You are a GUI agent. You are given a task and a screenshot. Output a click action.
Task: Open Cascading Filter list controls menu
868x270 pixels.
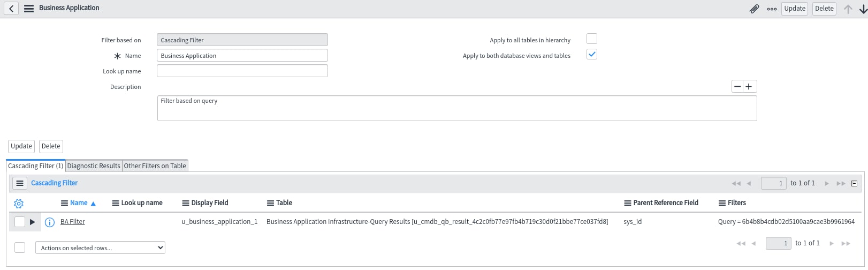(x=20, y=183)
